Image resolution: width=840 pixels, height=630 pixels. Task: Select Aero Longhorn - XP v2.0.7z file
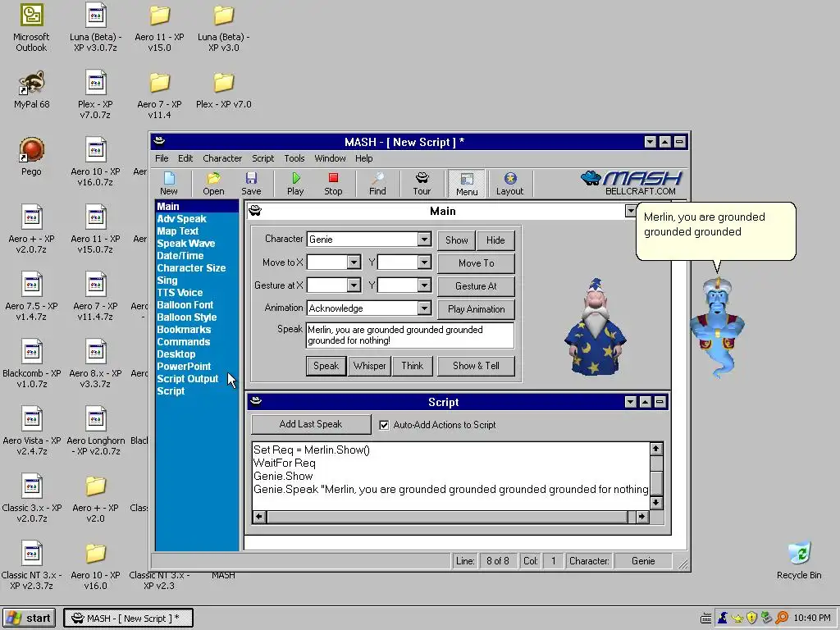[x=95, y=431]
